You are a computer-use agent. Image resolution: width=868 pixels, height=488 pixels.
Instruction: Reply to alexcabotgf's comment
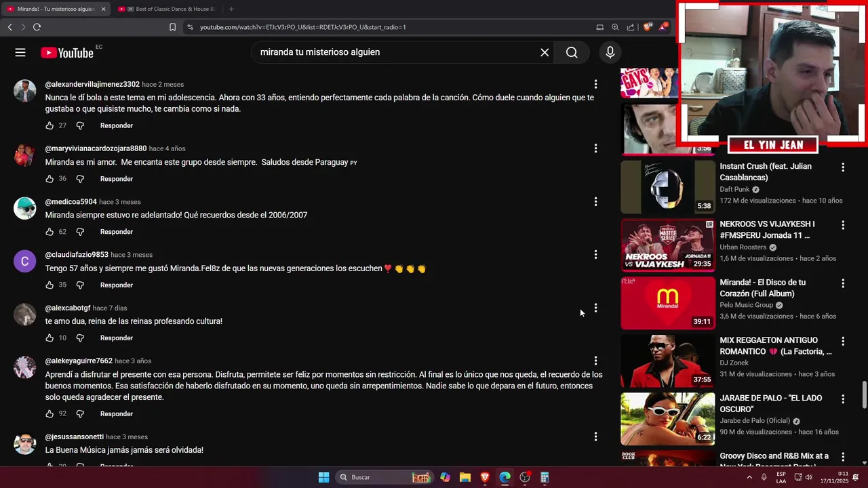point(117,338)
